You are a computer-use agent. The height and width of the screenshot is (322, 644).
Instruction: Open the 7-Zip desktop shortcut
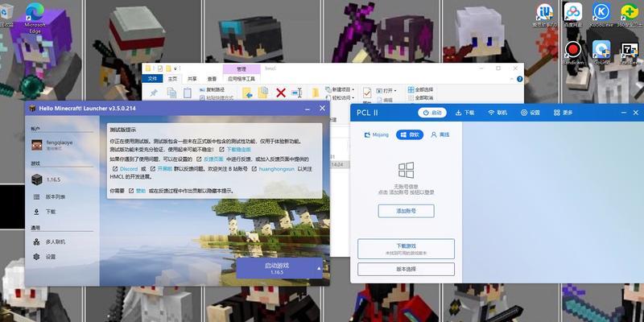point(630,53)
